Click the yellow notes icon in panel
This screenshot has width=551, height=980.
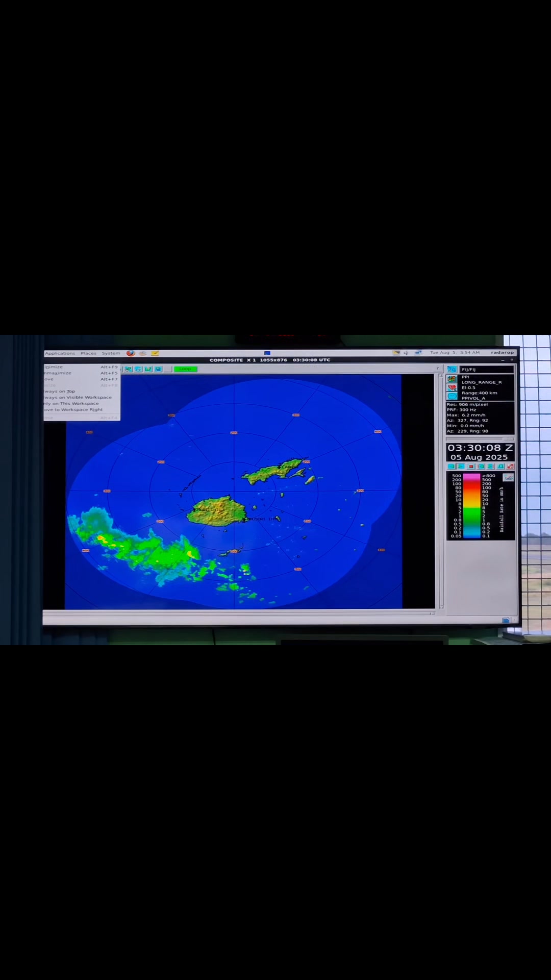click(155, 353)
